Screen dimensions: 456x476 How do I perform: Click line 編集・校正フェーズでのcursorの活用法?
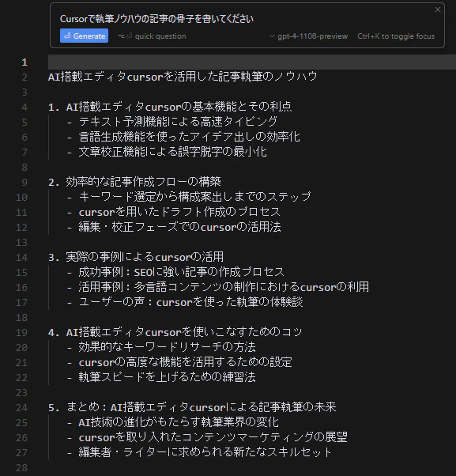click(x=179, y=227)
